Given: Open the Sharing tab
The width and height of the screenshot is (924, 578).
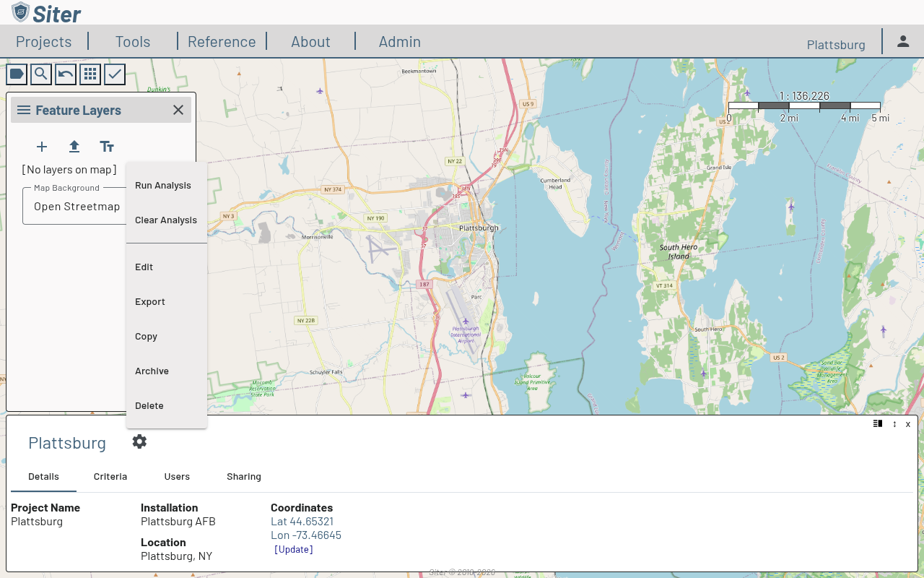Looking at the screenshot, I should [x=244, y=477].
